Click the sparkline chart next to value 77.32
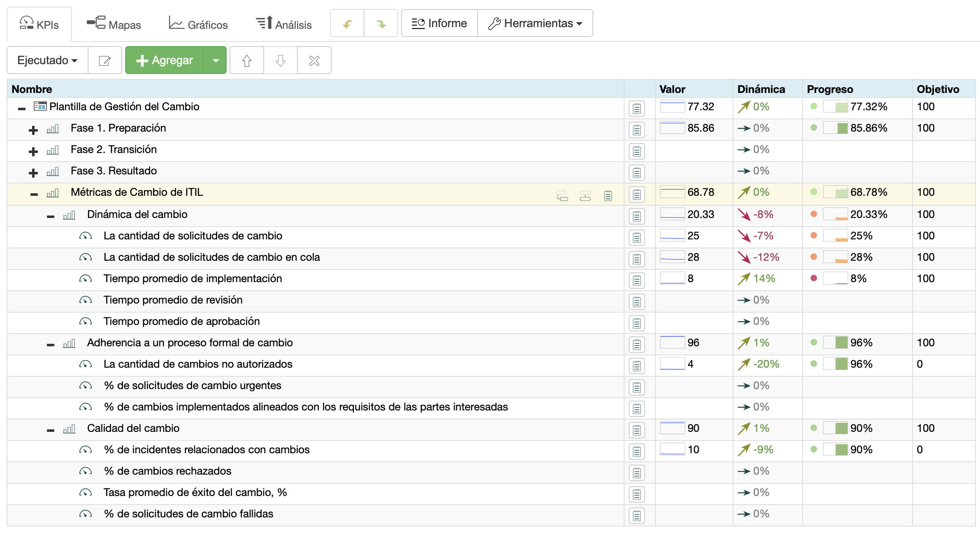This screenshot has height=533, width=980. pyautogui.click(x=672, y=107)
